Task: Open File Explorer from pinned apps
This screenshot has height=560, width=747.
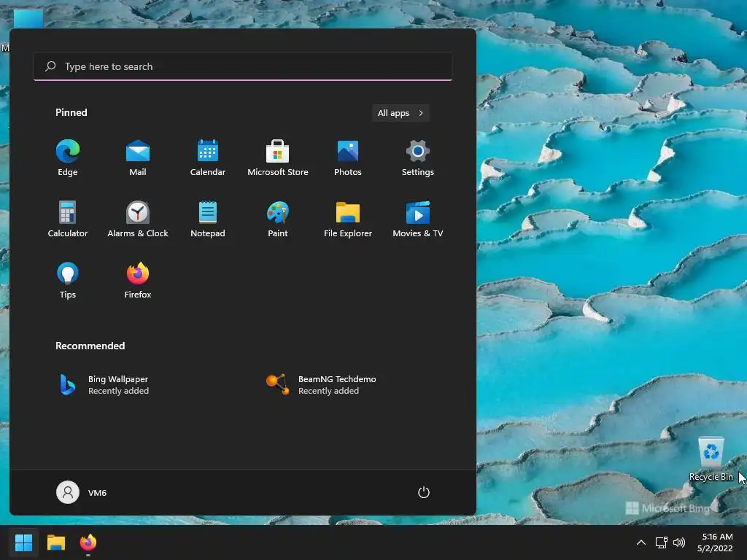Action: pyautogui.click(x=348, y=219)
